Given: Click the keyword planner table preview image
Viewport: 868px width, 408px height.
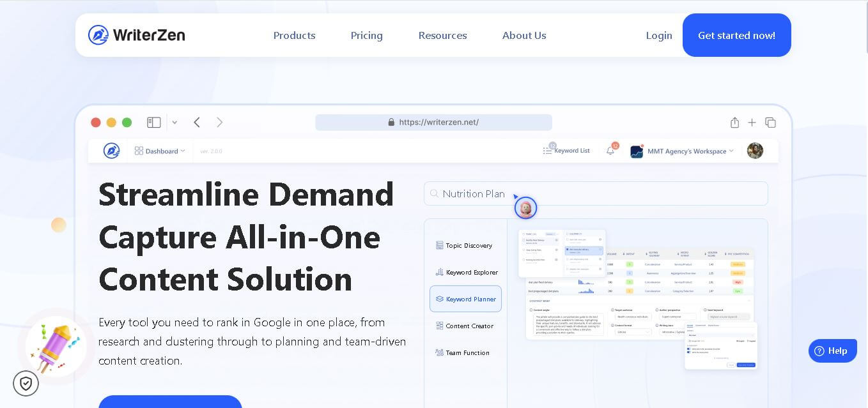Looking at the screenshot, I should coord(638,300).
